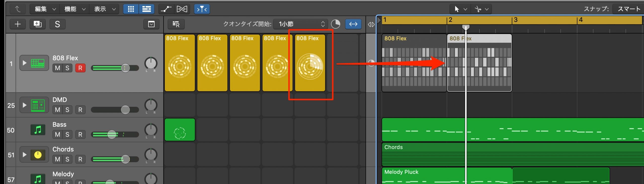Viewport: 644px width, 184px height.
Task: Expand the 808 Flex track disclosure triangle
Action: tap(24, 63)
